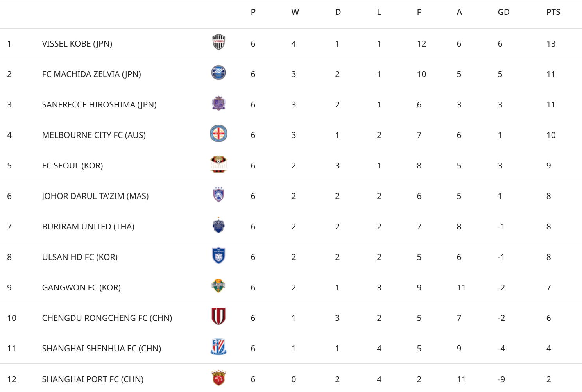Click the GD column header

click(x=503, y=12)
